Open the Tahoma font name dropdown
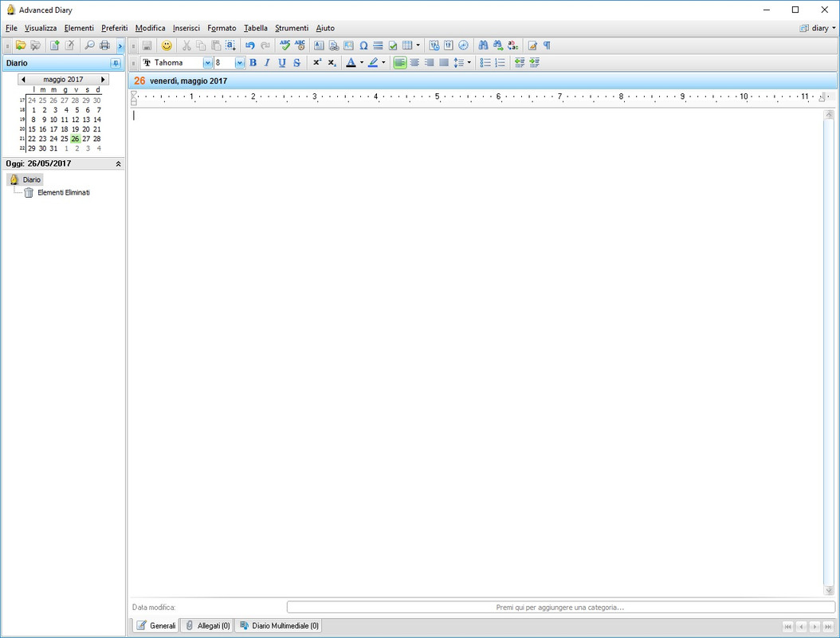This screenshot has height=638, width=840. 207,63
